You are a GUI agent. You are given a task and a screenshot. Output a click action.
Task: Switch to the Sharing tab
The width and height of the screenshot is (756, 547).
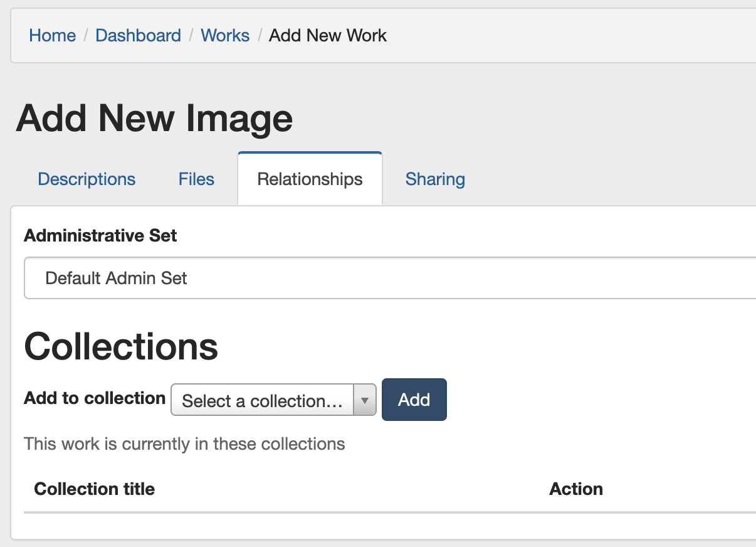[x=435, y=179]
